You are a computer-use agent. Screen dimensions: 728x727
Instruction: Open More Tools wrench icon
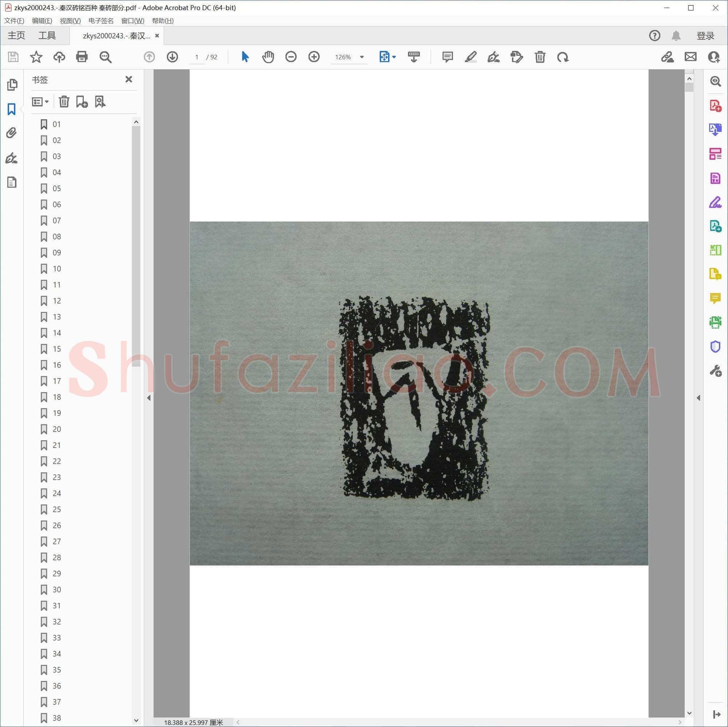click(x=715, y=371)
